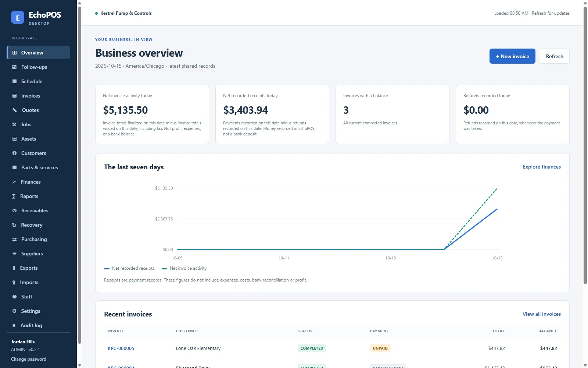Click the Refunds recorded today $0.00 value

tap(476, 110)
